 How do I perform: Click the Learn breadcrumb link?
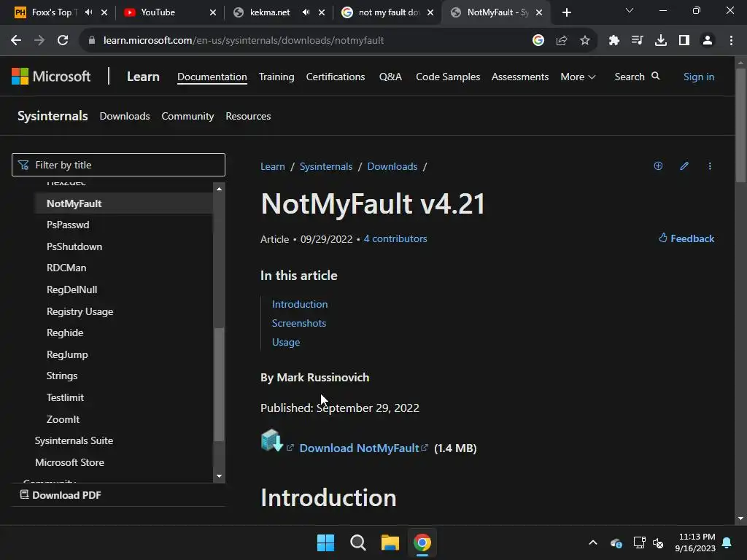pyautogui.click(x=273, y=167)
